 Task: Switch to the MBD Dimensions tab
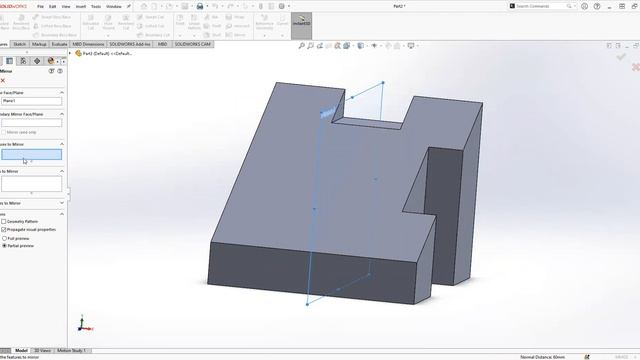[x=88, y=44]
